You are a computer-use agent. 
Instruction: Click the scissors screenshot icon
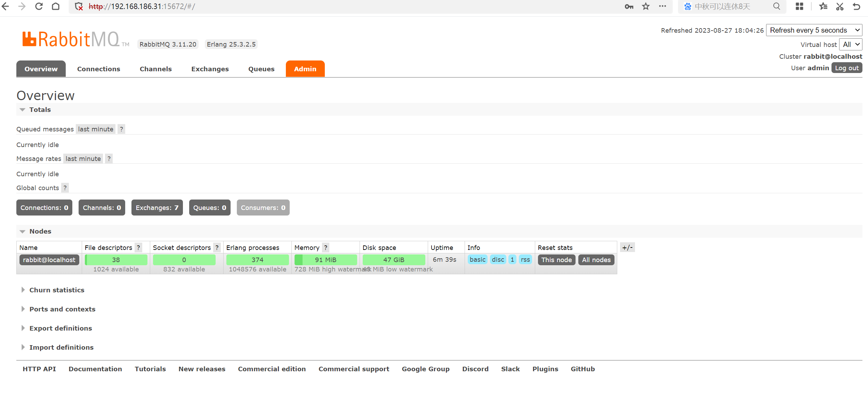840,6
